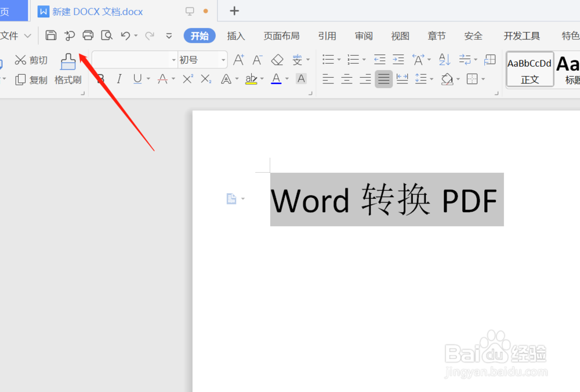Image resolution: width=580 pixels, height=392 pixels.
Task: Open the 文件 menu
Action: [12, 35]
